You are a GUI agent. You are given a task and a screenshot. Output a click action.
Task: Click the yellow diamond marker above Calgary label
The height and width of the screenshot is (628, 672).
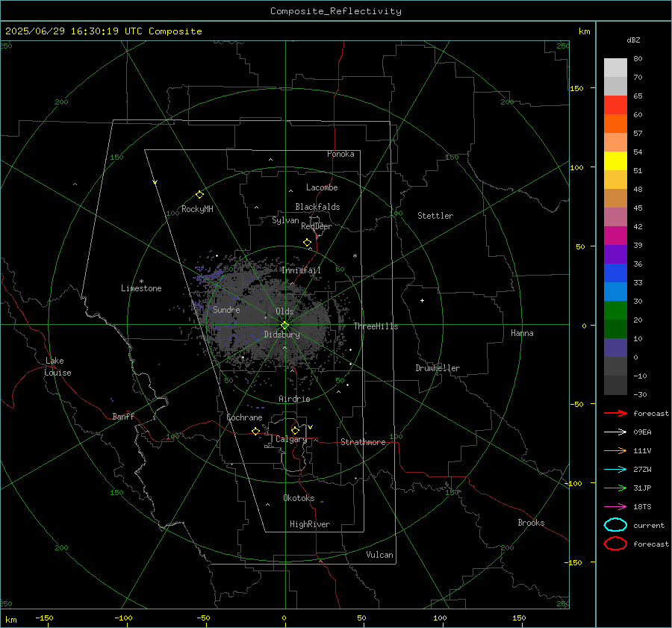[295, 430]
